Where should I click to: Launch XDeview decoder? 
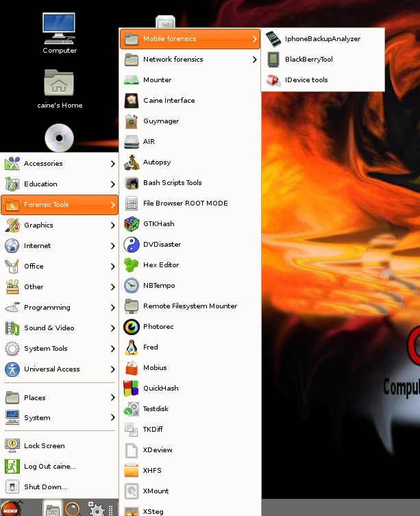(190, 450)
